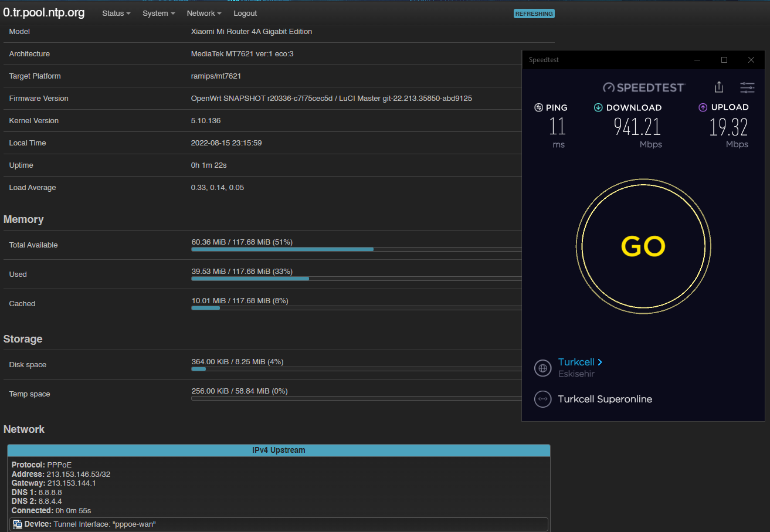Select the download value 941.21

[637, 127]
